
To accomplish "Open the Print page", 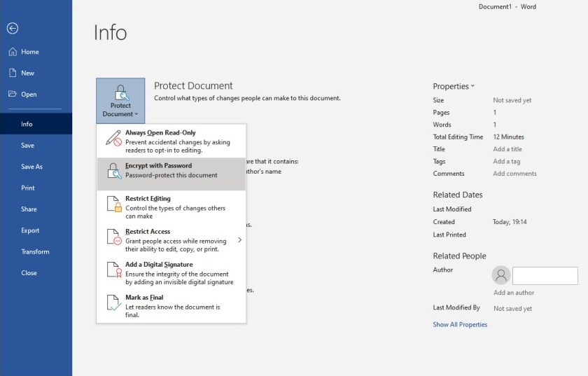I will point(36,188).
